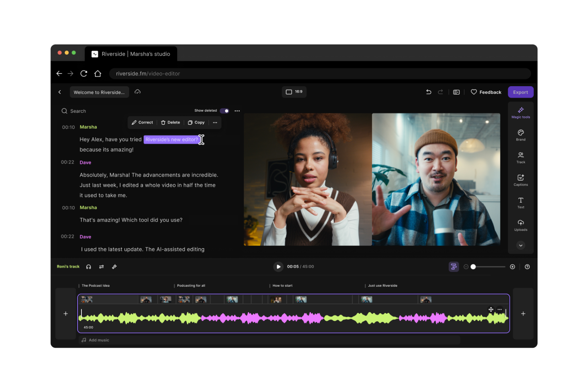Open the 16:9 aspect ratio dropdown
Image resolution: width=588 pixels, height=392 pixels.
294,92
